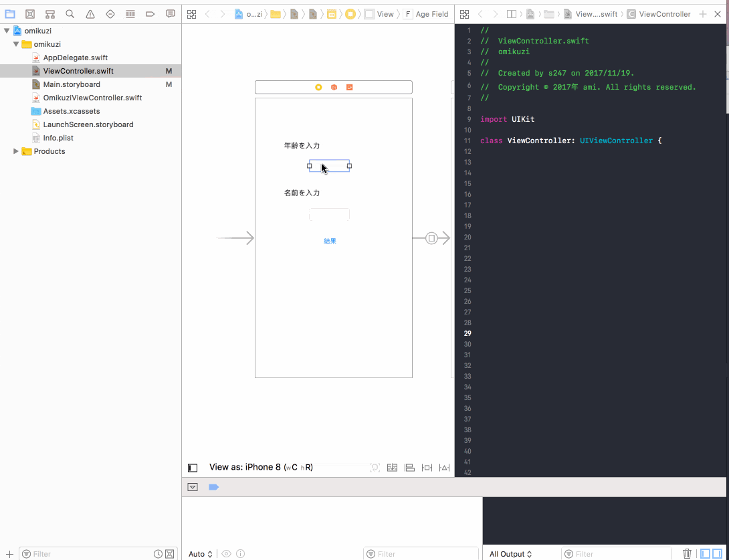Screen dimensions: 729x560
Task: Open related items grid in assistant editor
Action: click(x=463, y=15)
